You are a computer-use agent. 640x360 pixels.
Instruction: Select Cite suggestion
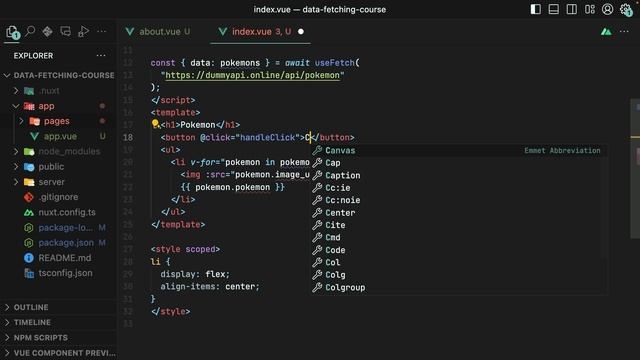[x=458, y=225]
